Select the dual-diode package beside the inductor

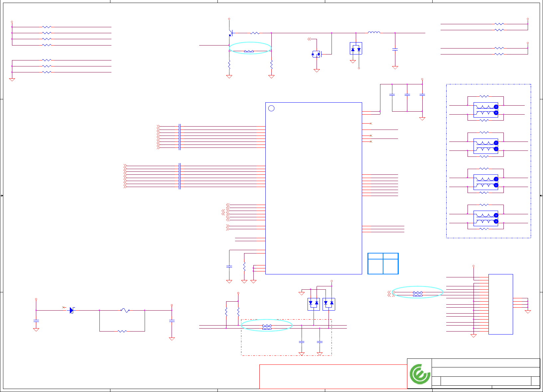coord(356,49)
